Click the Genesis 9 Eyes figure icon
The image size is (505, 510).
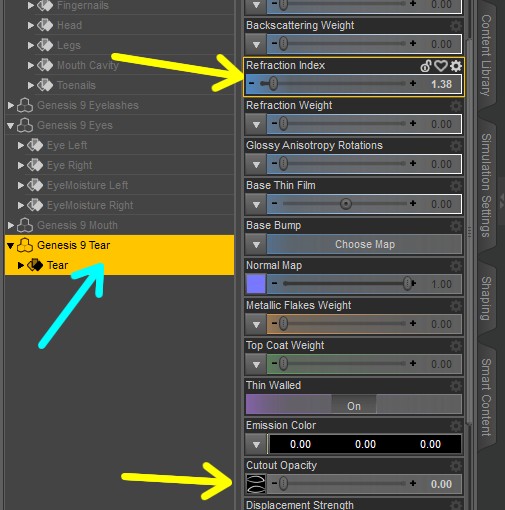[25, 125]
